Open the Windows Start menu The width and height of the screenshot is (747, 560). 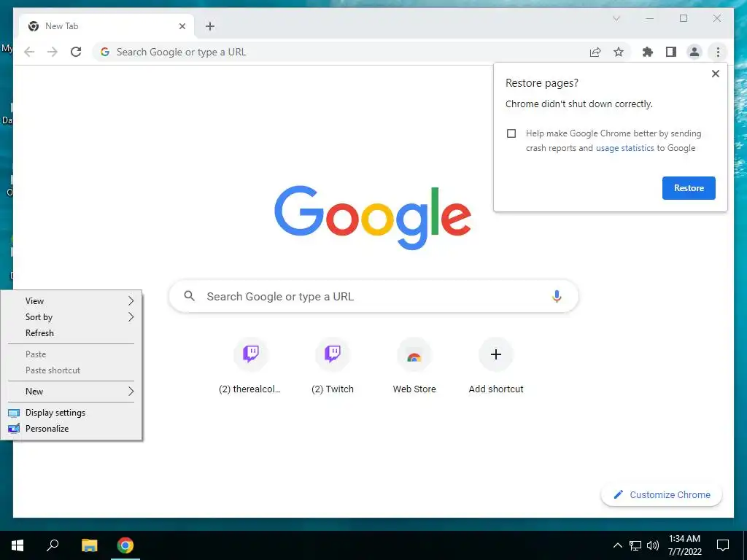click(x=18, y=545)
